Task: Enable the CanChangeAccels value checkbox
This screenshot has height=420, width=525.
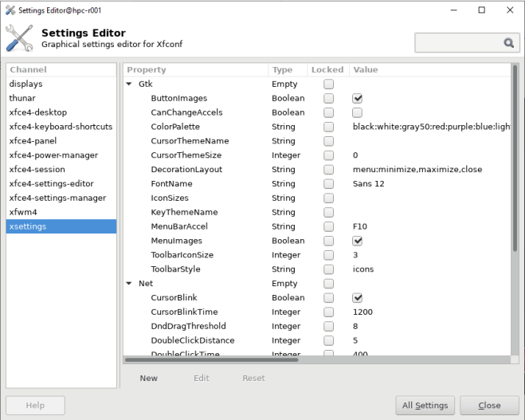Action: point(358,113)
